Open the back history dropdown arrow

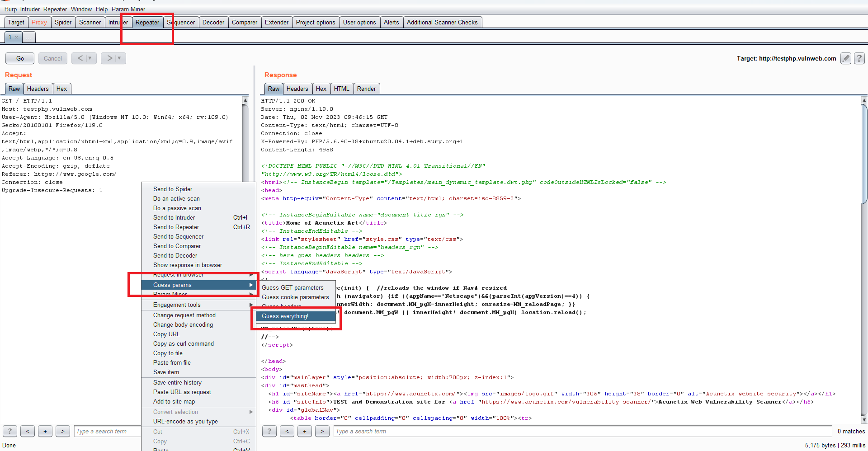90,58
